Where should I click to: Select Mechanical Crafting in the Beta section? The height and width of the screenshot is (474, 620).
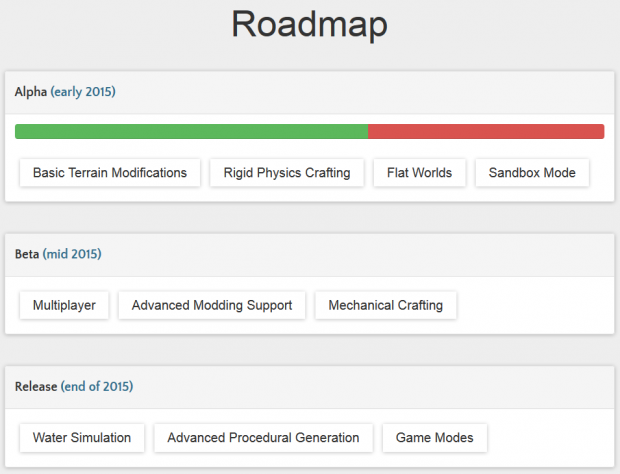click(386, 305)
